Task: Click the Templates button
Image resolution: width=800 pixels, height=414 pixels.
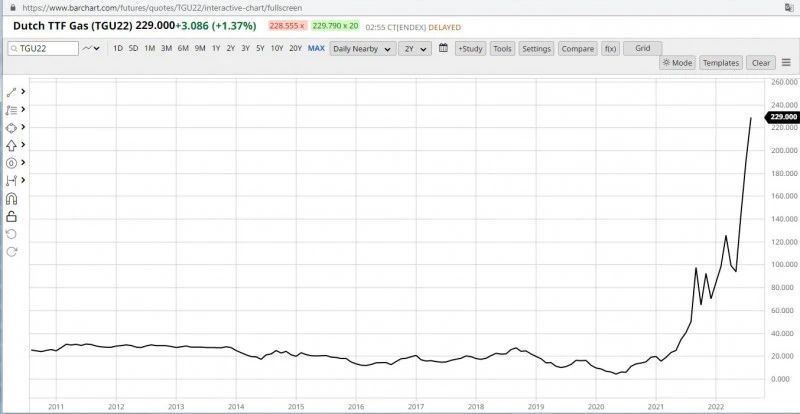Action: pos(720,63)
